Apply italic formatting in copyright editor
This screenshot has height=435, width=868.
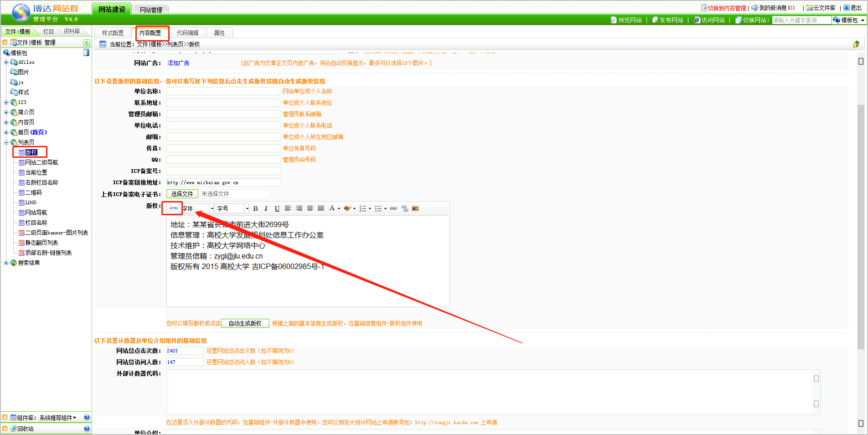tap(266, 208)
